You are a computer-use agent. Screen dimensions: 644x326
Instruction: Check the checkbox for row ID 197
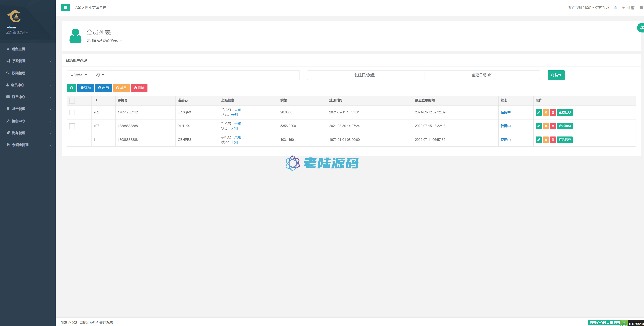coord(72,126)
